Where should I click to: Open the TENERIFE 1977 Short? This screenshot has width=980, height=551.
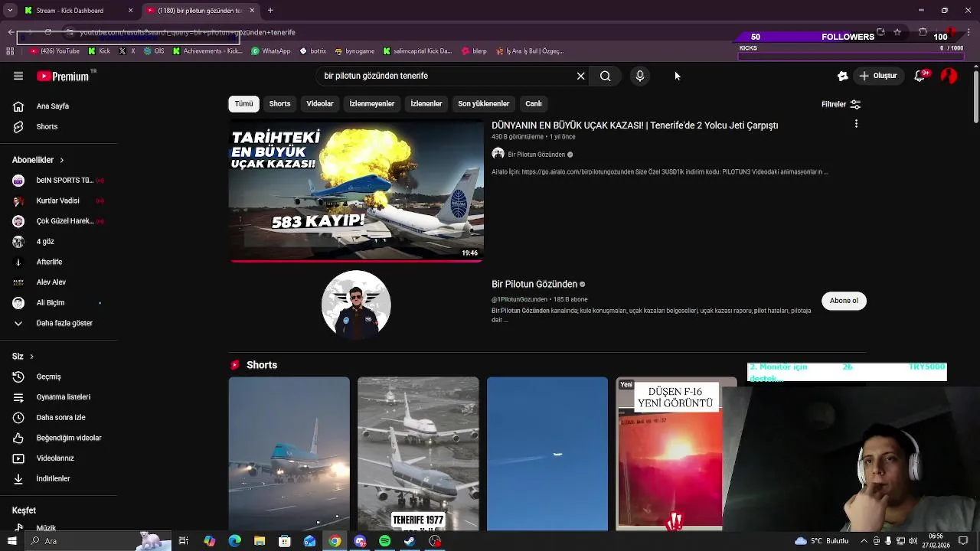pyautogui.click(x=418, y=454)
